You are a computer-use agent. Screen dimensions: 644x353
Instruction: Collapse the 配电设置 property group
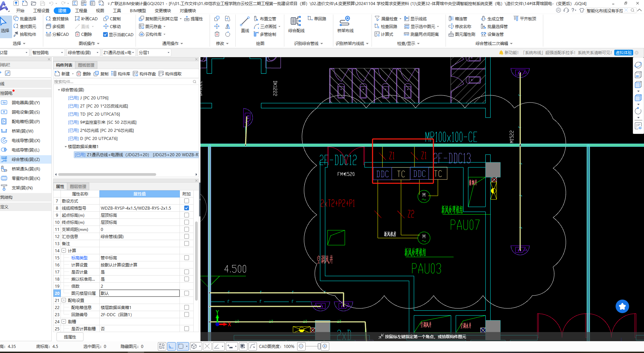(64, 300)
